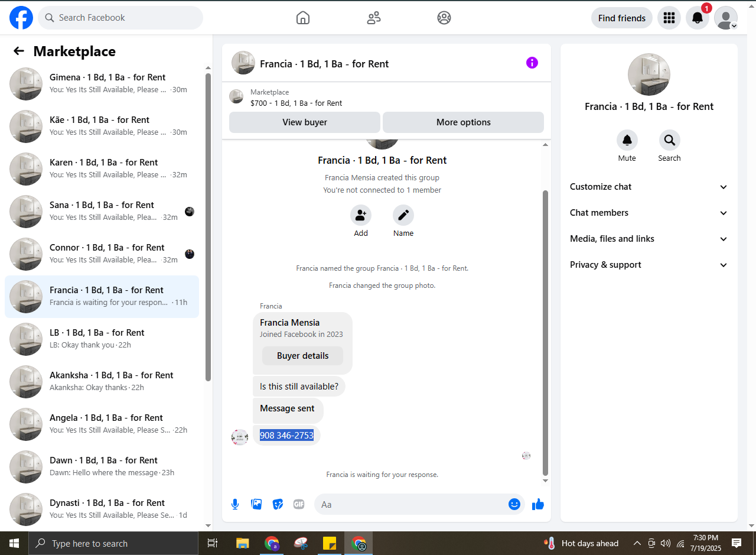Screen dimensions: 756x555
Task: Click the More options button
Action: pyautogui.click(x=464, y=122)
